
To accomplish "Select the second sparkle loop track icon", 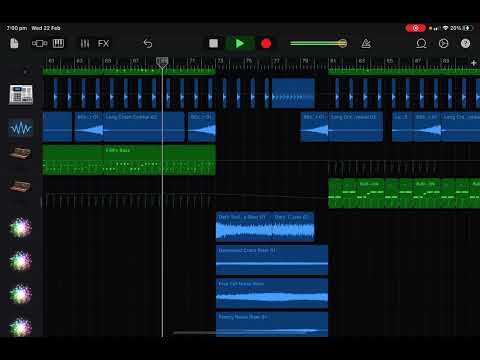I will 20,261.
